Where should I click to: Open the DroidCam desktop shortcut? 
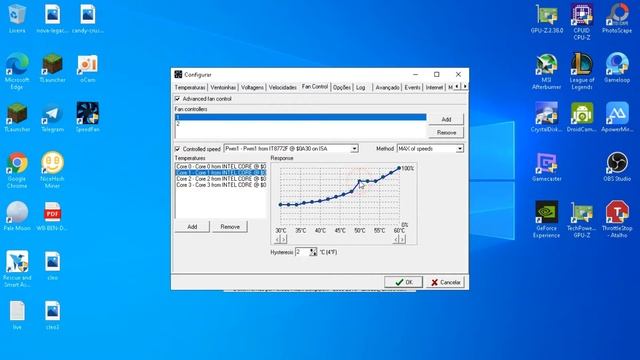[x=582, y=118]
